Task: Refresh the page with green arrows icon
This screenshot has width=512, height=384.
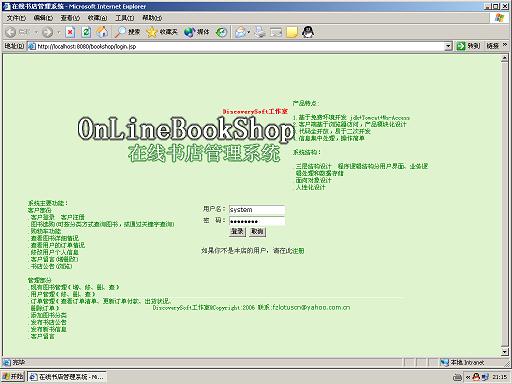Action: [x=86, y=32]
